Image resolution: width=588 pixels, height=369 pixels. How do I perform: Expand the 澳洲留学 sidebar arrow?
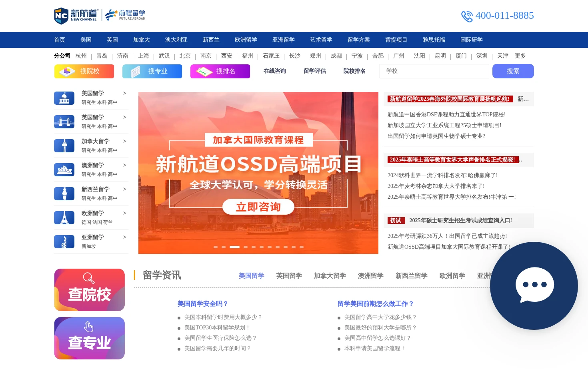coord(125,165)
